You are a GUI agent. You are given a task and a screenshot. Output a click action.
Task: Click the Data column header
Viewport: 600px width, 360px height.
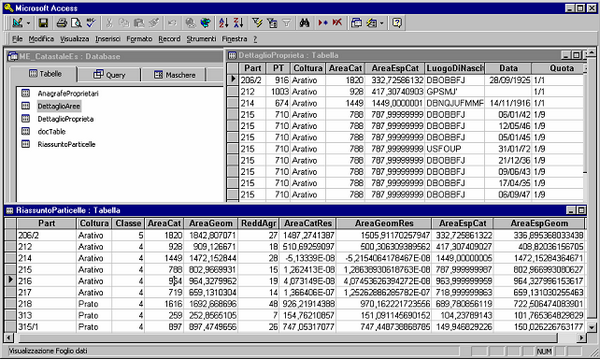click(x=508, y=68)
